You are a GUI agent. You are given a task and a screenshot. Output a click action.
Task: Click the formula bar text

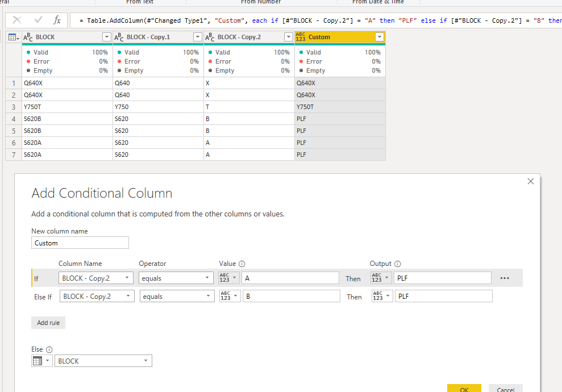pos(320,20)
